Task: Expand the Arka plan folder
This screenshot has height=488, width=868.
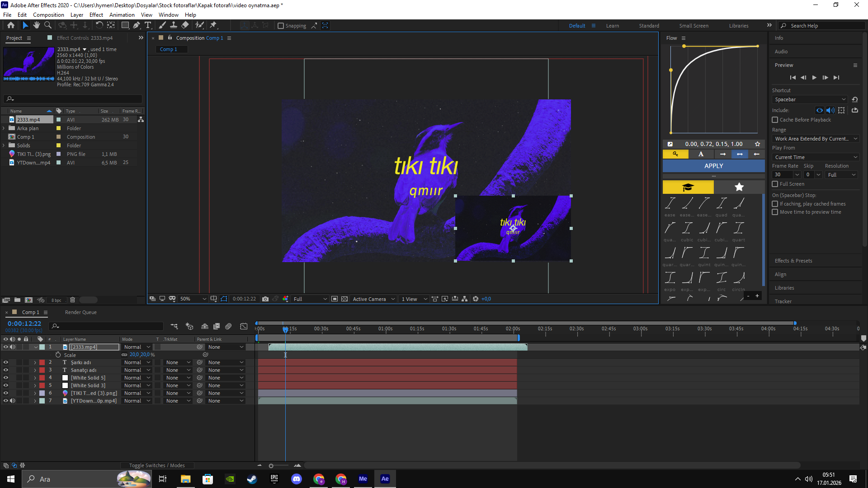Action: click(4, 128)
